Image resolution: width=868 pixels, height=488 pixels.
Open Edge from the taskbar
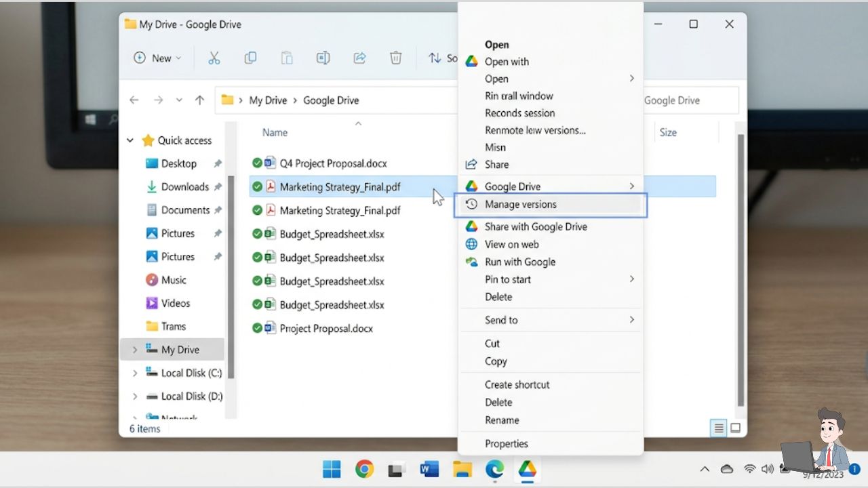click(495, 469)
